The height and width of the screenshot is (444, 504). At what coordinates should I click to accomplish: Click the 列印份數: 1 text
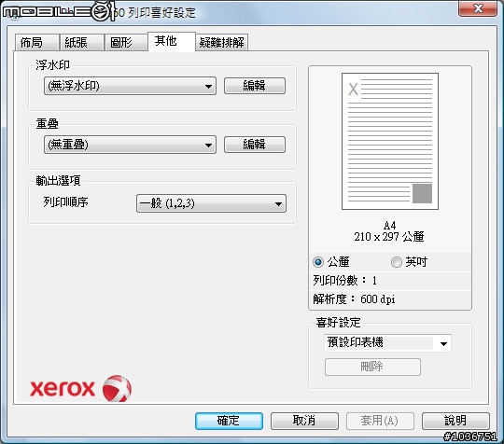pos(344,281)
